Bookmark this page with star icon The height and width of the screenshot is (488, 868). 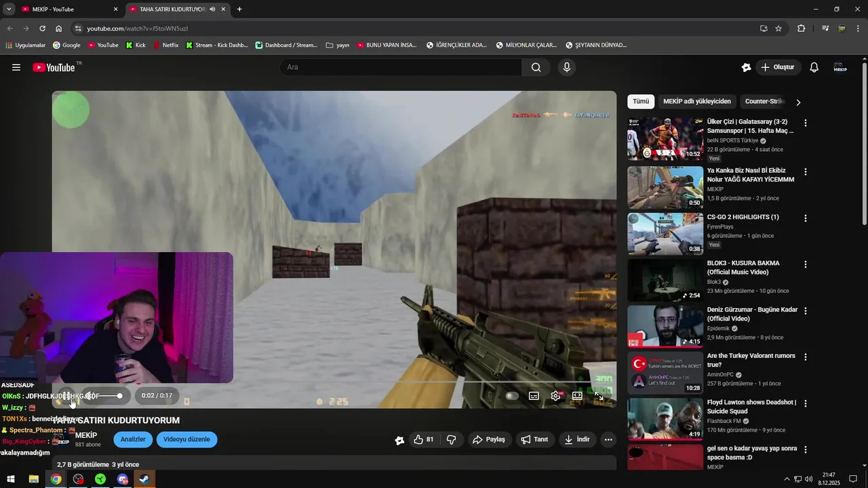tap(778, 28)
